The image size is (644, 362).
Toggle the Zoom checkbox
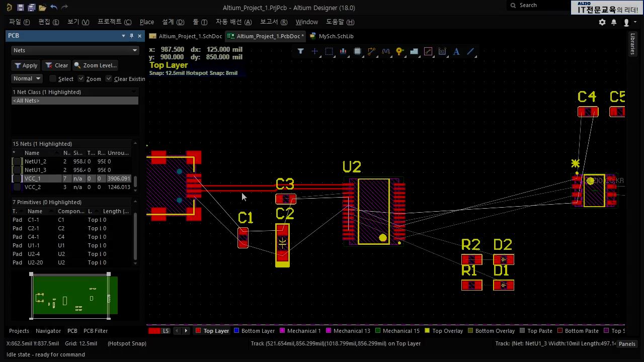pos(81,78)
